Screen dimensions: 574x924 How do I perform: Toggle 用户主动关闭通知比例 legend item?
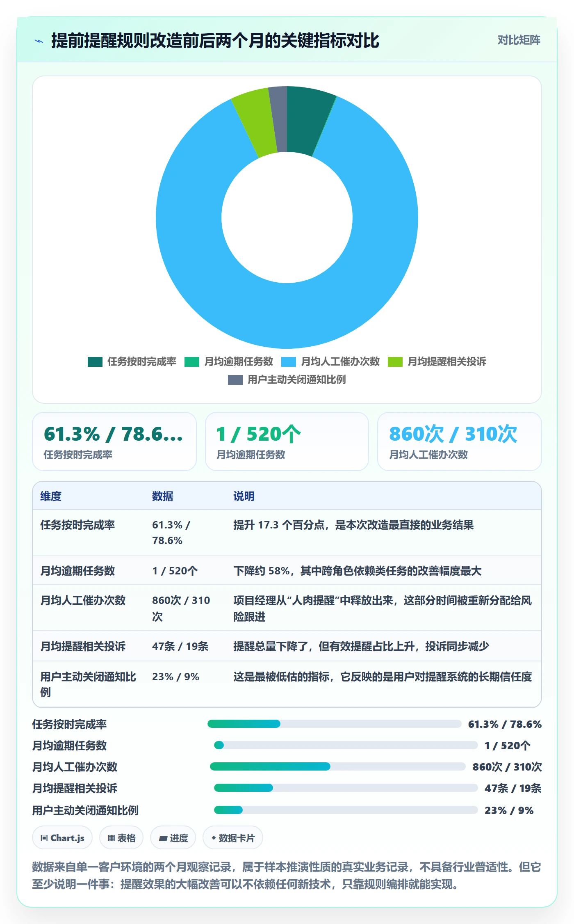[x=287, y=380]
